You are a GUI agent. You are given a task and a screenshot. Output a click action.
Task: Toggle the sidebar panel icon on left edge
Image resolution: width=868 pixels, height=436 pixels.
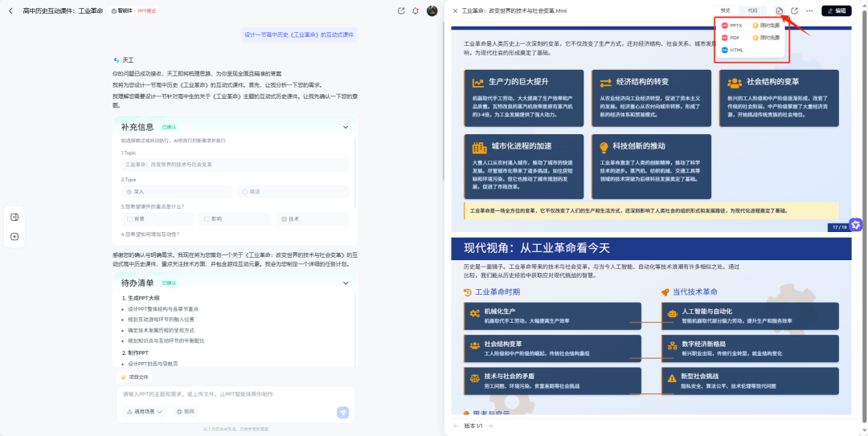(x=14, y=217)
